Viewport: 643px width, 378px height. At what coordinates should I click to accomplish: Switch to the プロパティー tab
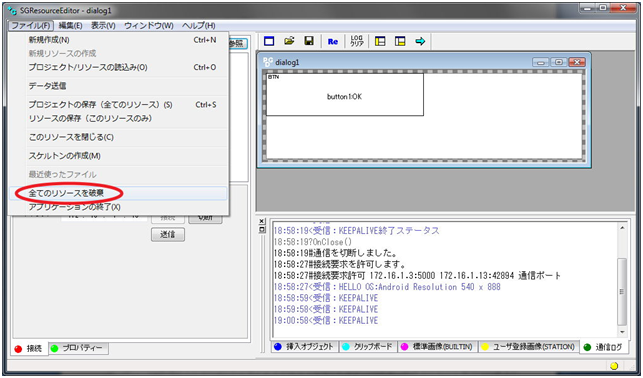click(x=78, y=348)
